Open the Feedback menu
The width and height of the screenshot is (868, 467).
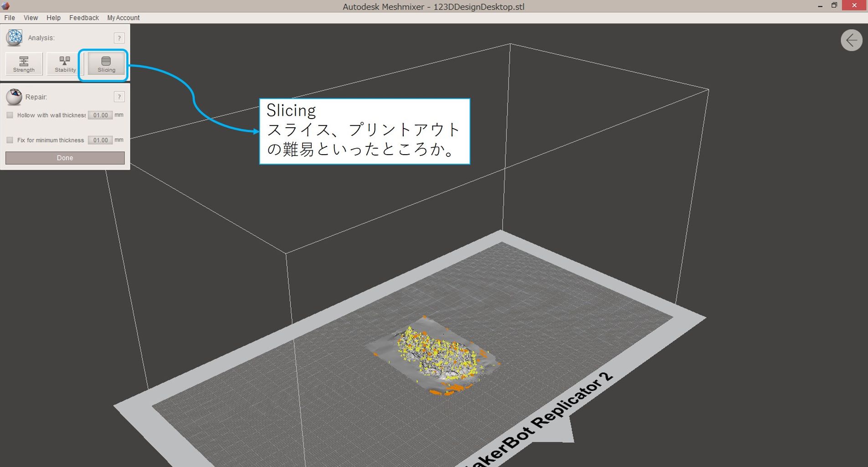click(x=84, y=18)
